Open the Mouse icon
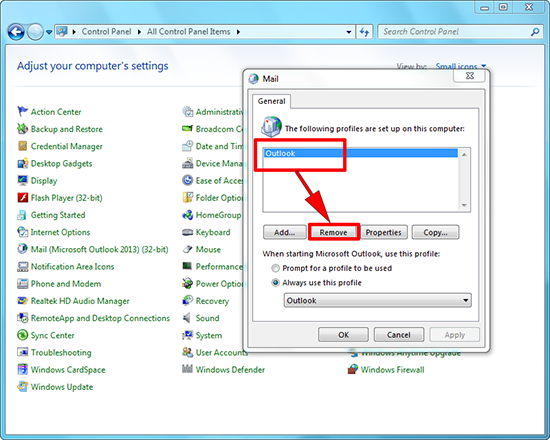This screenshot has height=440, width=550. [188, 249]
